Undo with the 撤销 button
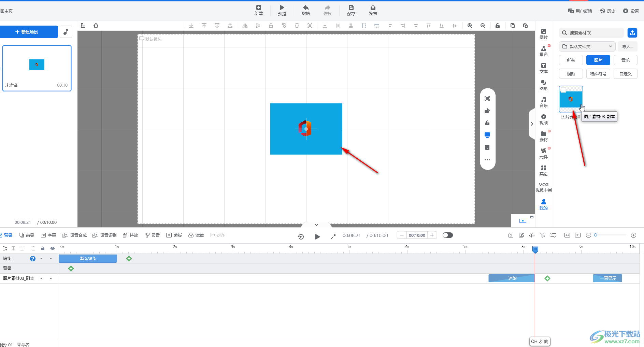Screen dimensions: 644x347 tap(305, 10)
